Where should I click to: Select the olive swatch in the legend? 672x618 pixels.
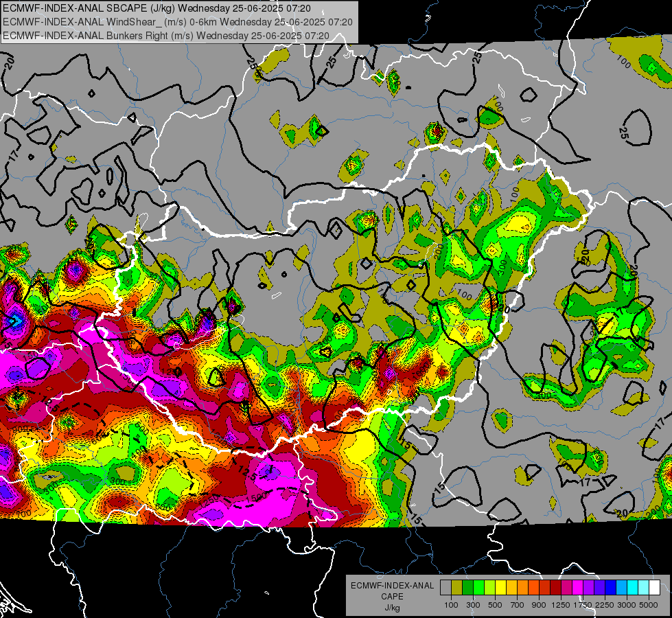tap(457, 588)
